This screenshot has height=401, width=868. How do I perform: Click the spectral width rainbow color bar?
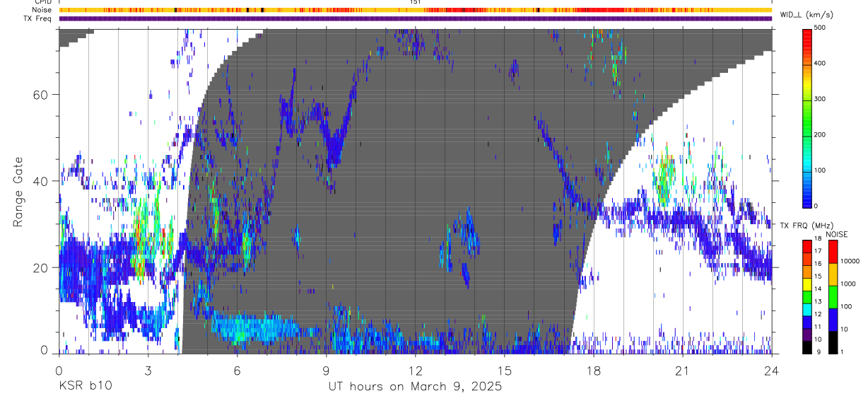[807, 117]
